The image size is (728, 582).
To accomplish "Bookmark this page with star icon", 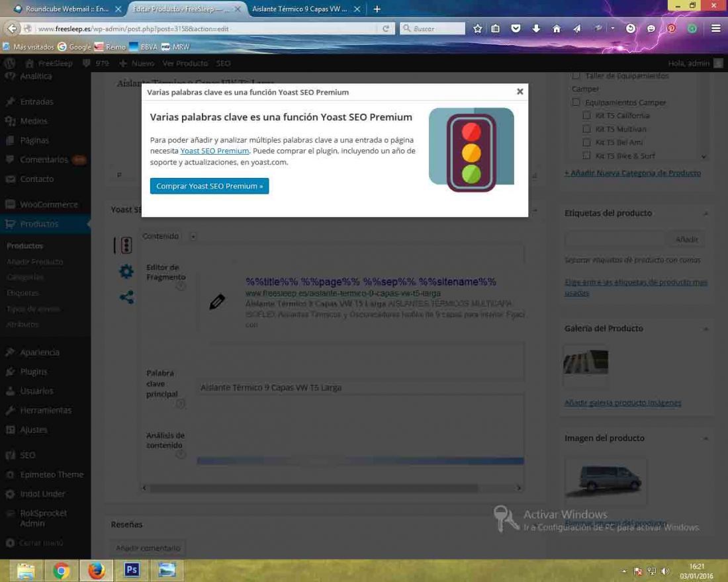I will [477, 29].
